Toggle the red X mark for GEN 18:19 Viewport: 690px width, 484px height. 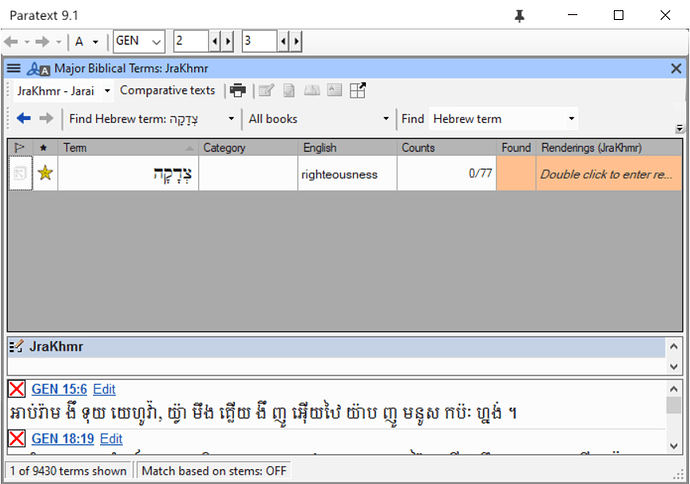click(17, 438)
